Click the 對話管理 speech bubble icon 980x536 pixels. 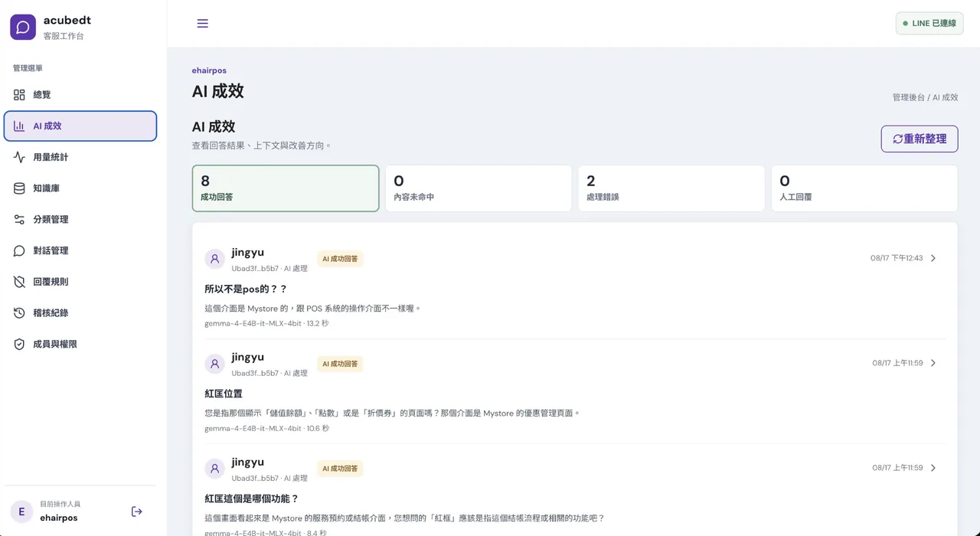click(x=19, y=250)
